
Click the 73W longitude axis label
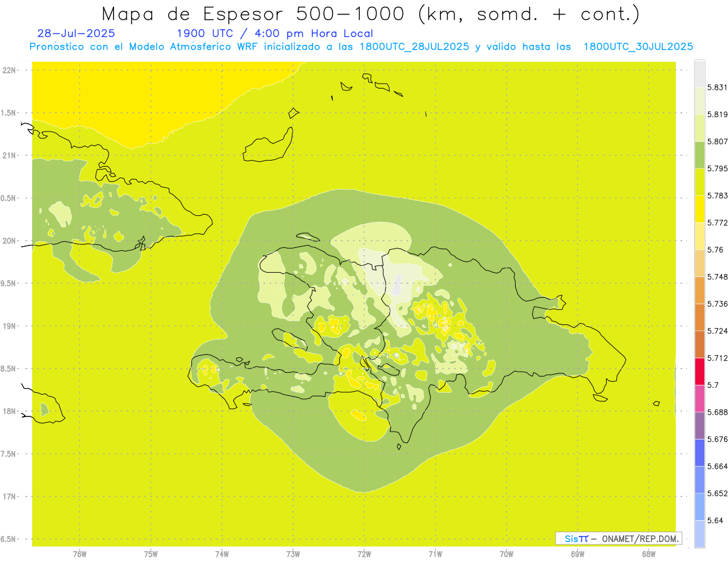293,554
